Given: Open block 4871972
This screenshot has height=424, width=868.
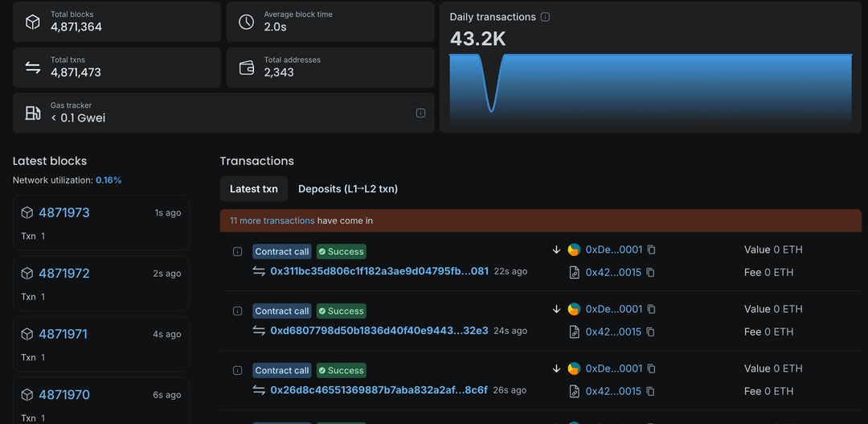Looking at the screenshot, I should pos(64,274).
